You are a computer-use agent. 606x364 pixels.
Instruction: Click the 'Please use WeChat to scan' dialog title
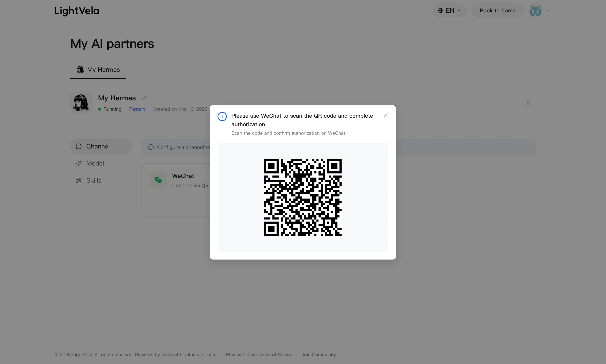302,120
